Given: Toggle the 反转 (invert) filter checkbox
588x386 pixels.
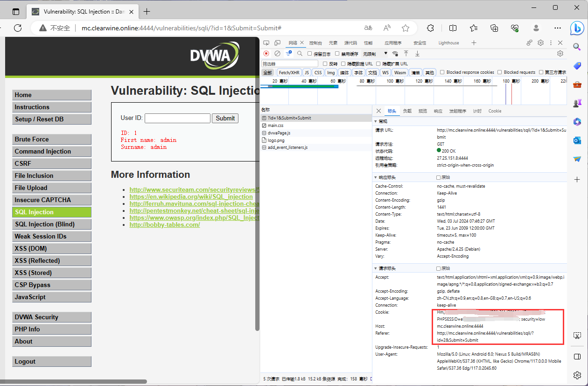Looking at the screenshot, I should click(x=325, y=63).
